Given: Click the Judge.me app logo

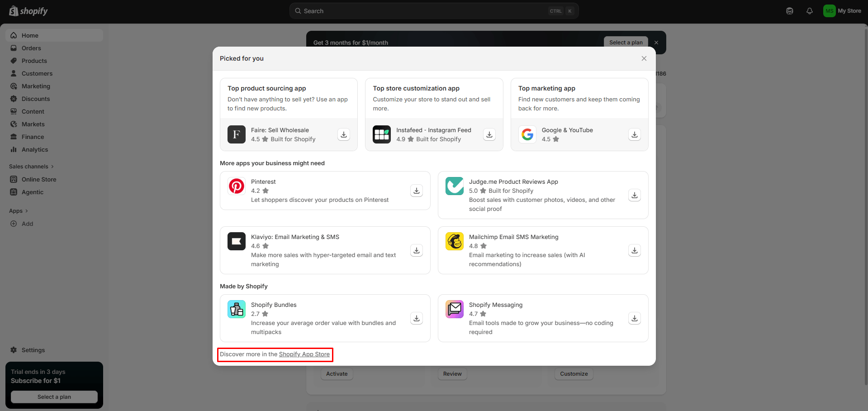Looking at the screenshot, I should [455, 186].
